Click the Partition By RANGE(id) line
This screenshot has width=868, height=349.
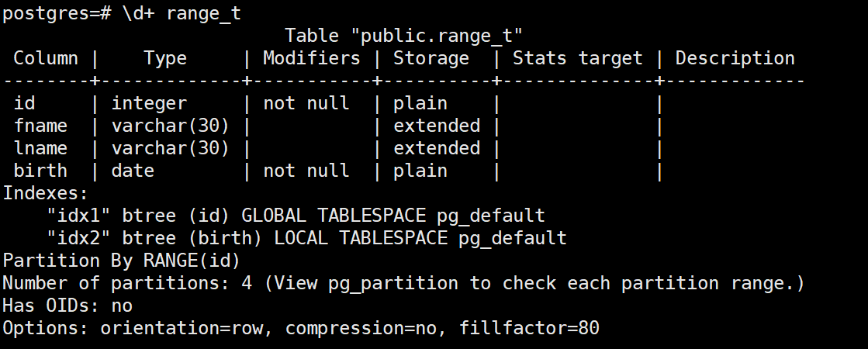click(122, 261)
